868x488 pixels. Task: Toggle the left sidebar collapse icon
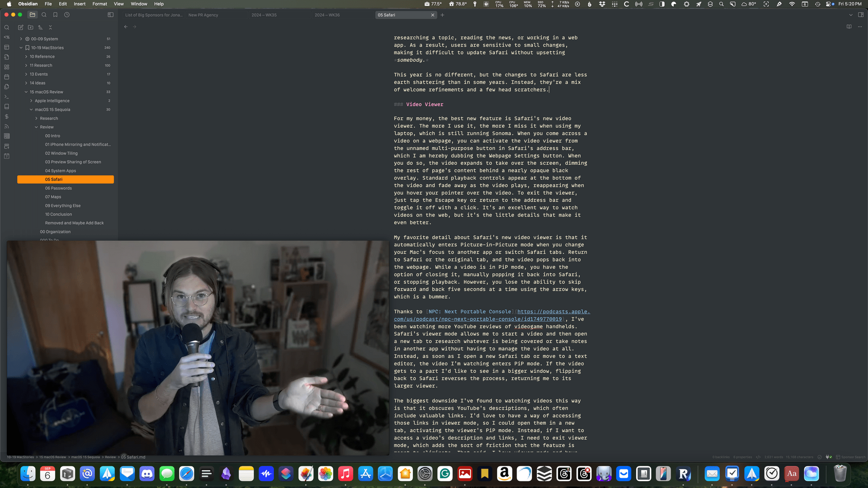[x=111, y=15]
